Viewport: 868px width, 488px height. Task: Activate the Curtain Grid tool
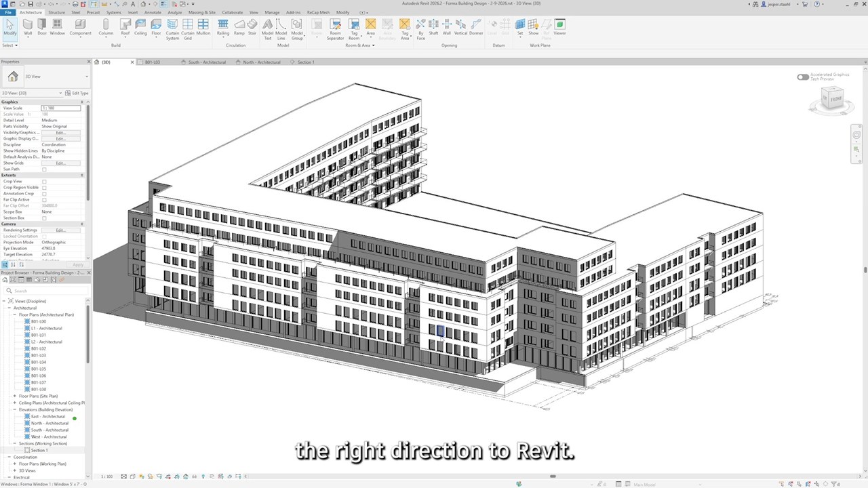(188, 28)
